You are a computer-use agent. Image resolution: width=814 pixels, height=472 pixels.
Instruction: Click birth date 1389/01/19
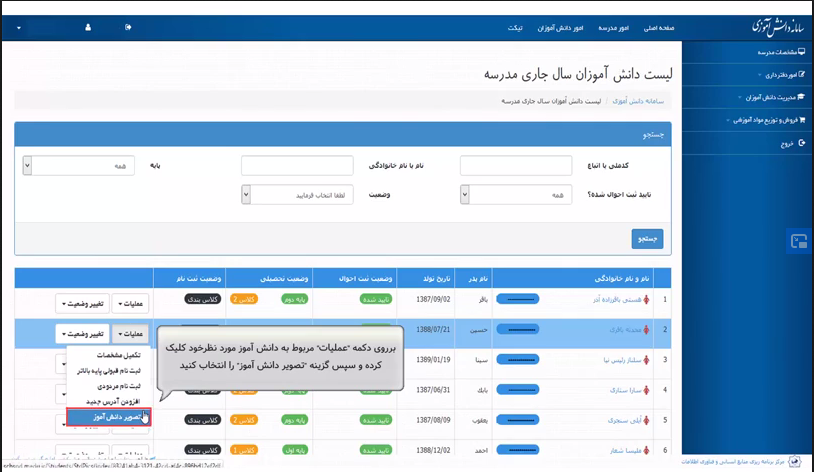pyautogui.click(x=433, y=360)
